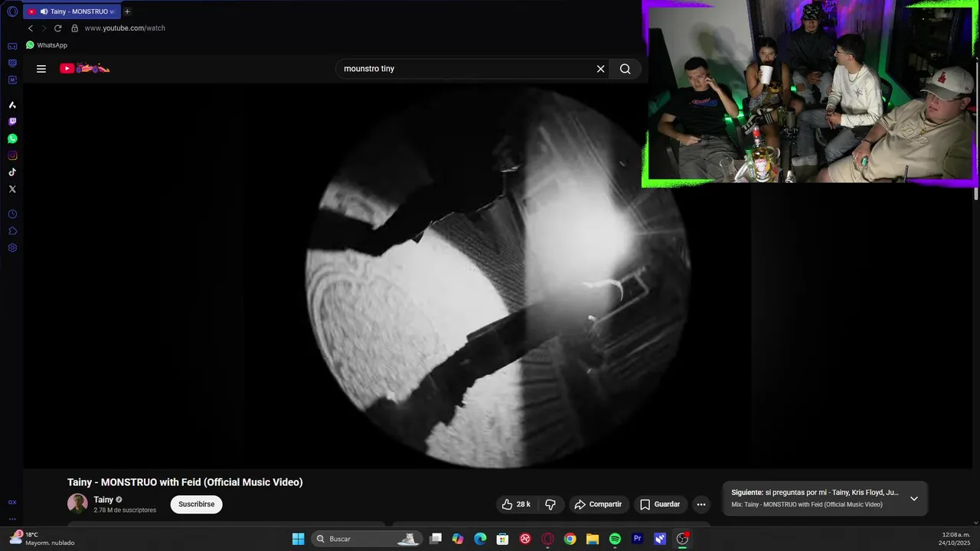Open TikTok in the sidebar

12,172
